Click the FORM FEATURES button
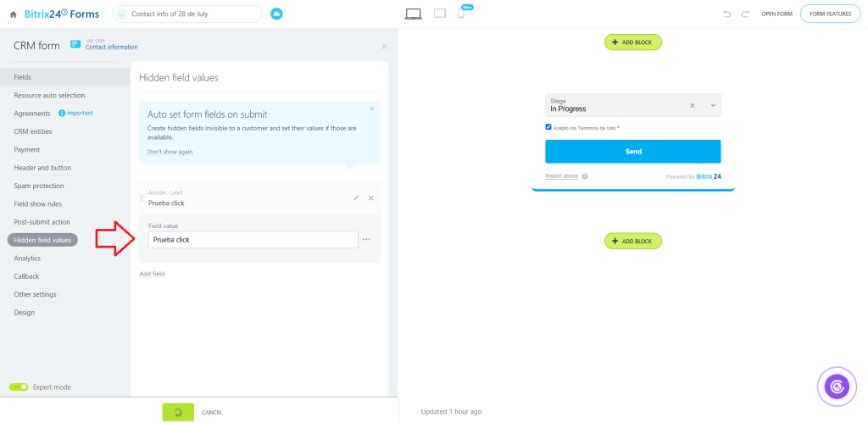This screenshot has width=868, height=423. coord(830,14)
